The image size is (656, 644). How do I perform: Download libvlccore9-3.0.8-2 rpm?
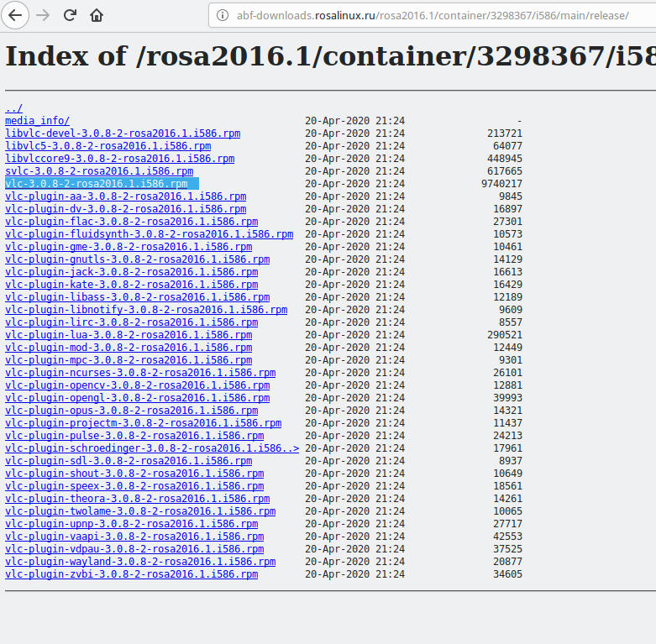119,159
